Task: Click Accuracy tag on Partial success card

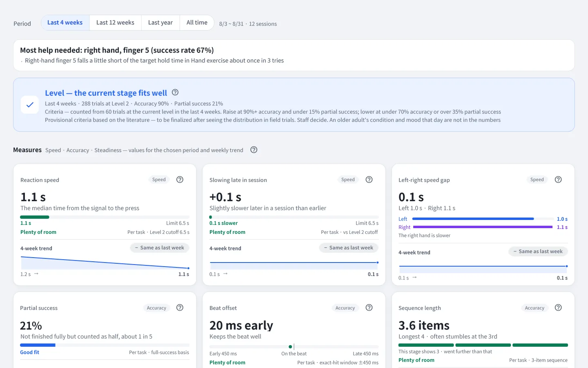Action: 156,308
